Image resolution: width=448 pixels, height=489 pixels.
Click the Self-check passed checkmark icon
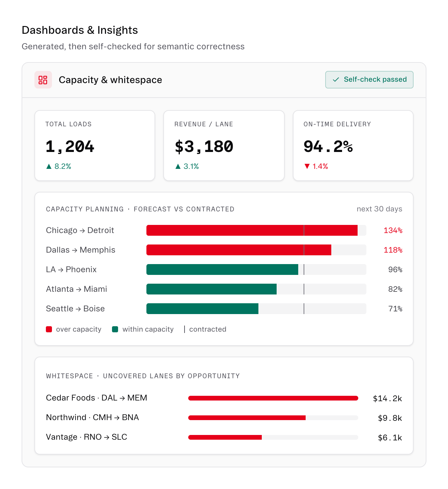coord(336,80)
